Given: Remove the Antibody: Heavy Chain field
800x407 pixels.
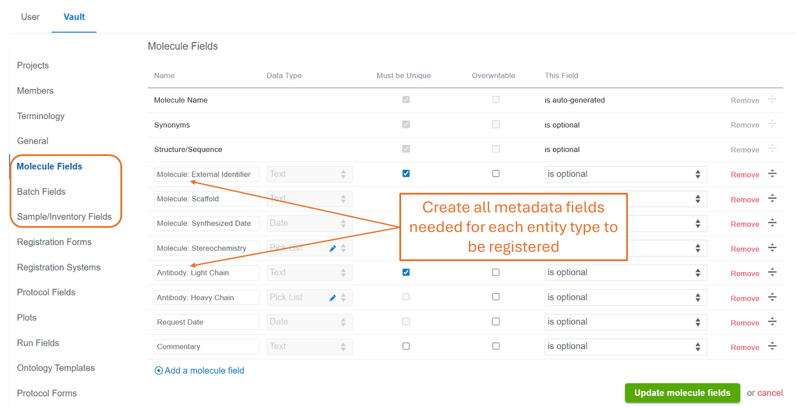Looking at the screenshot, I should click(744, 298).
